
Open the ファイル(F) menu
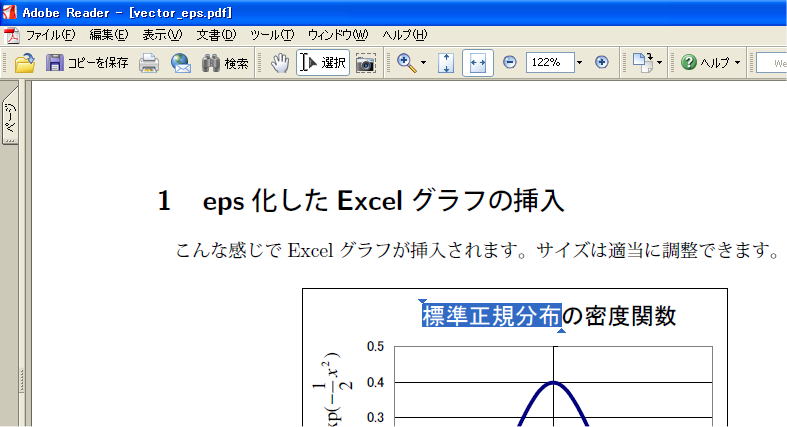point(50,35)
